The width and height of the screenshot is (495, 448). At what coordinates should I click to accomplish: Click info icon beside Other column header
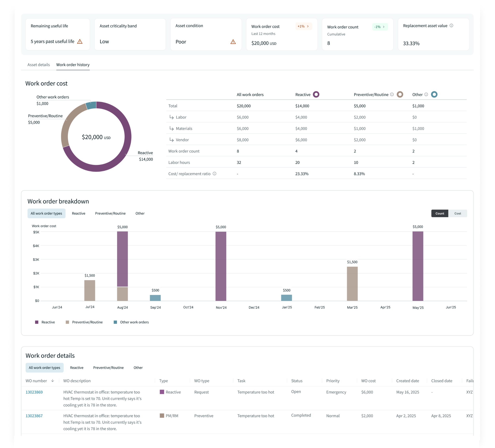(x=426, y=94)
